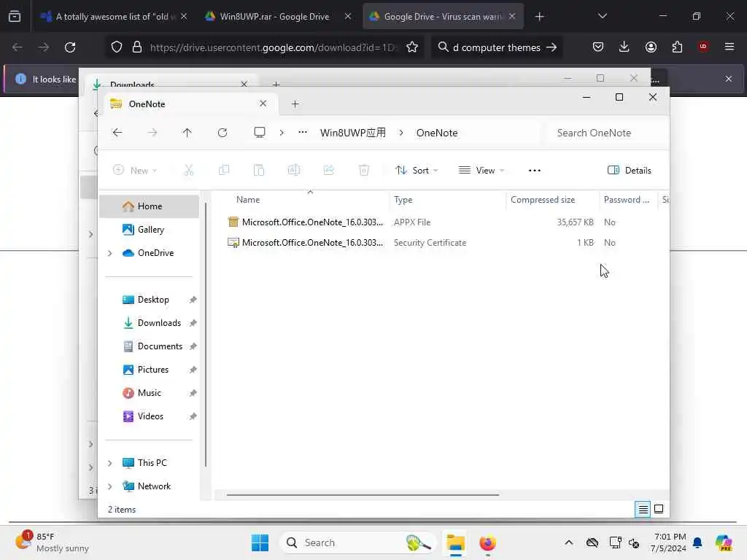Expand the This PC tree node
Viewport: 747px width, 560px height.
click(110, 463)
